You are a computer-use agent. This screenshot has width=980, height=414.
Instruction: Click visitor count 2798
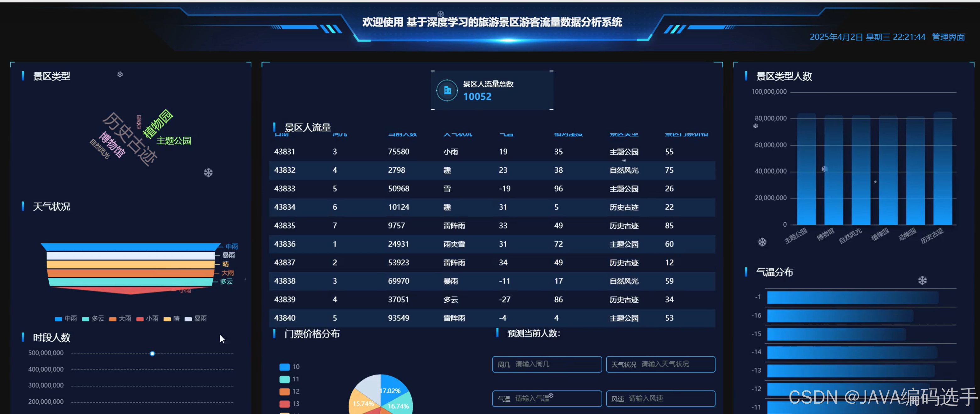(x=396, y=170)
